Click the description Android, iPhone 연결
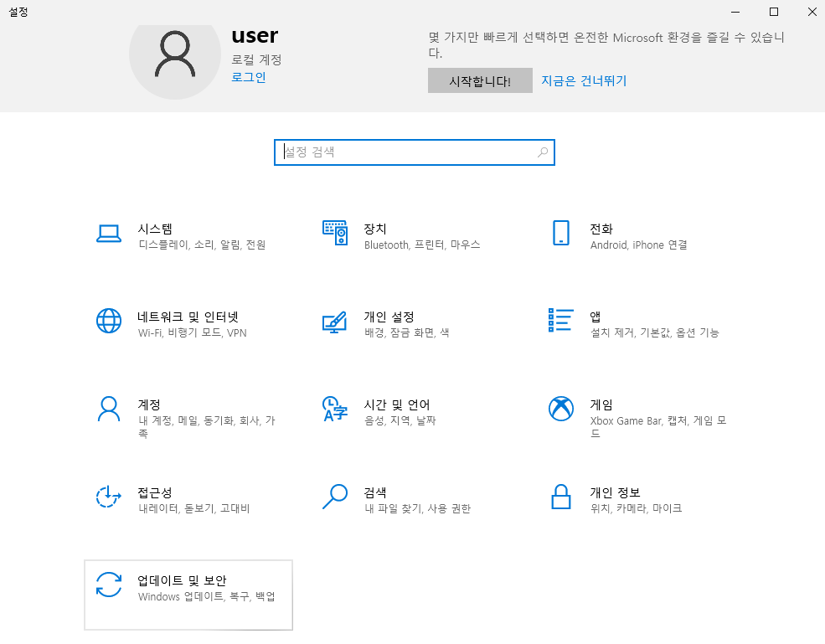Screen dimensions: 825x644 (639, 245)
